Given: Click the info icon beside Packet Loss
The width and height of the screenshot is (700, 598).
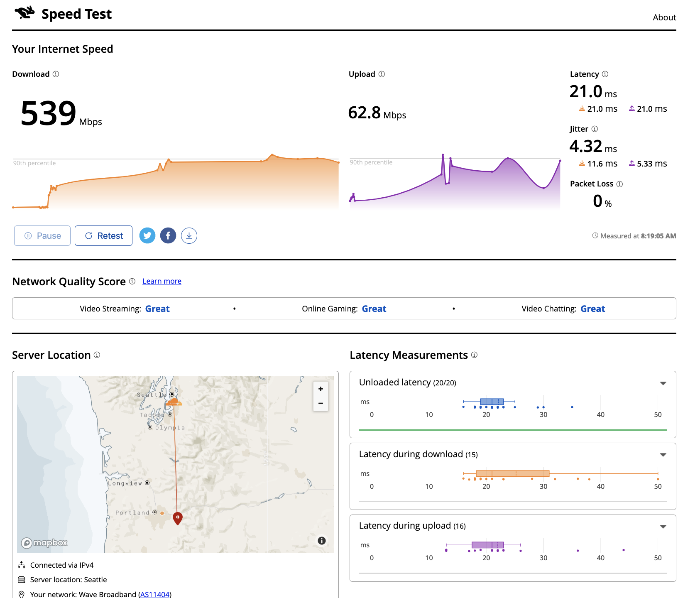Looking at the screenshot, I should (x=619, y=184).
